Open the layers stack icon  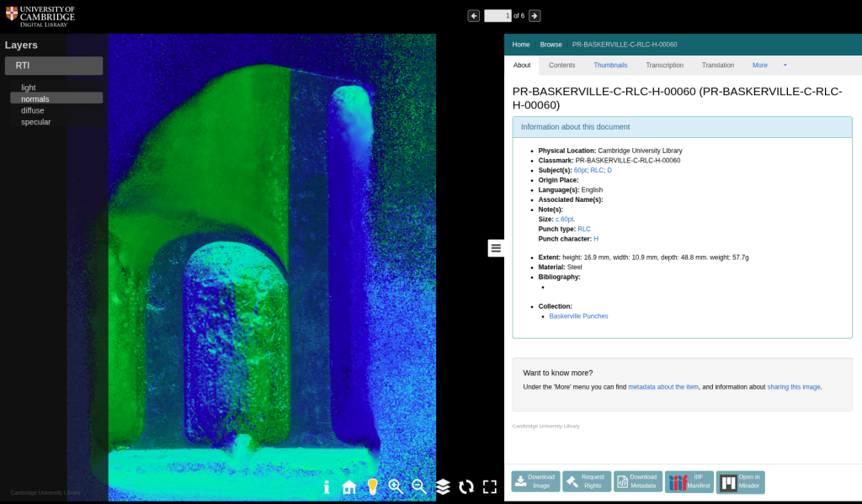tap(443, 487)
